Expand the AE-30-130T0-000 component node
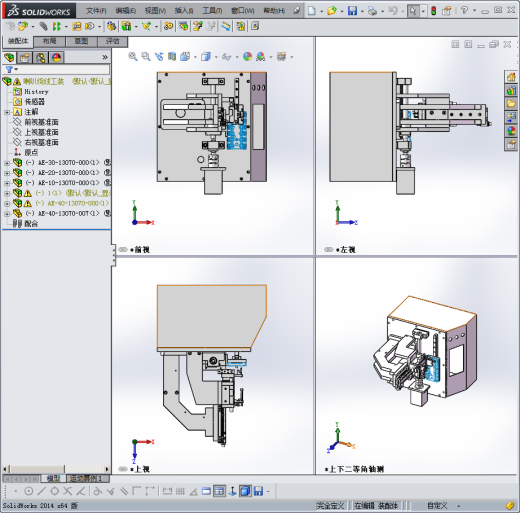 (7, 163)
